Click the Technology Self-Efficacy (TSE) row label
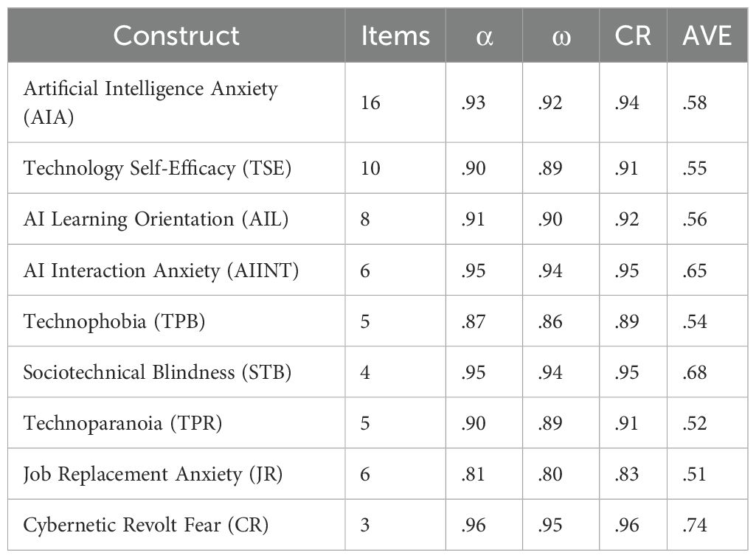 [x=157, y=168]
